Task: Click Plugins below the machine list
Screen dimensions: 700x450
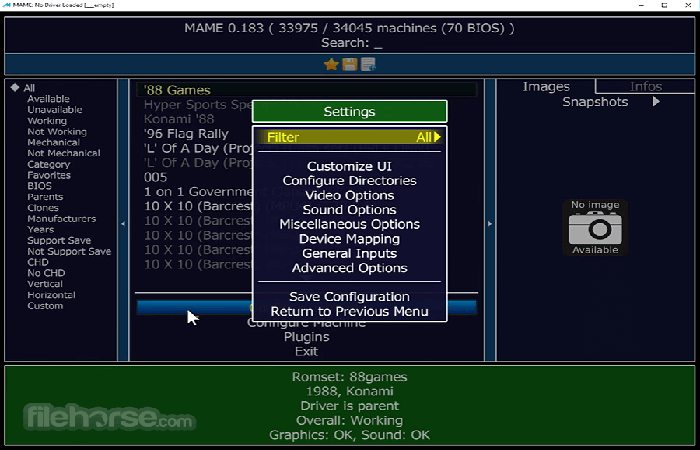Action: coord(307,337)
